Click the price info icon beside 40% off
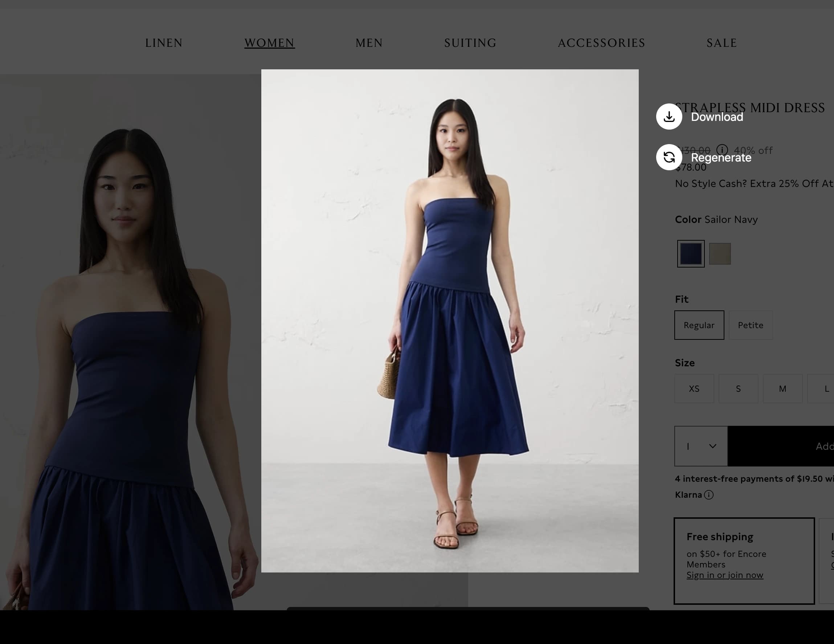 point(722,150)
